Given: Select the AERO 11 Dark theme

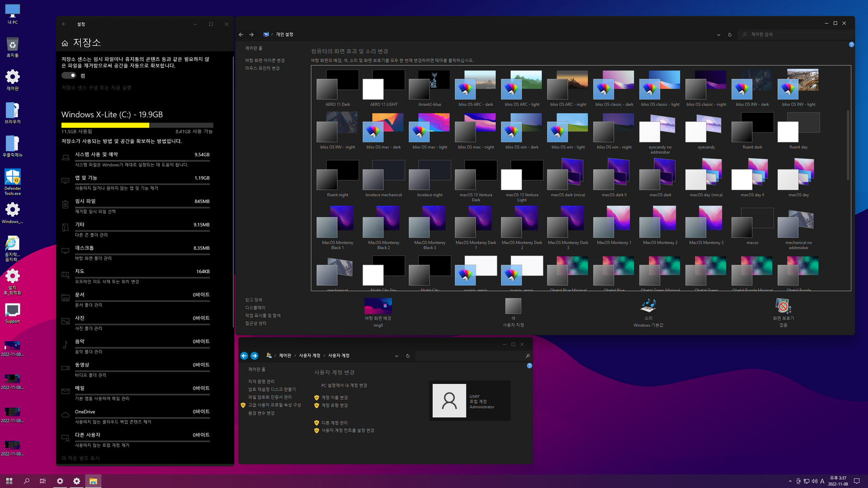Looking at the screenshot, I should [x=337, y=88].
